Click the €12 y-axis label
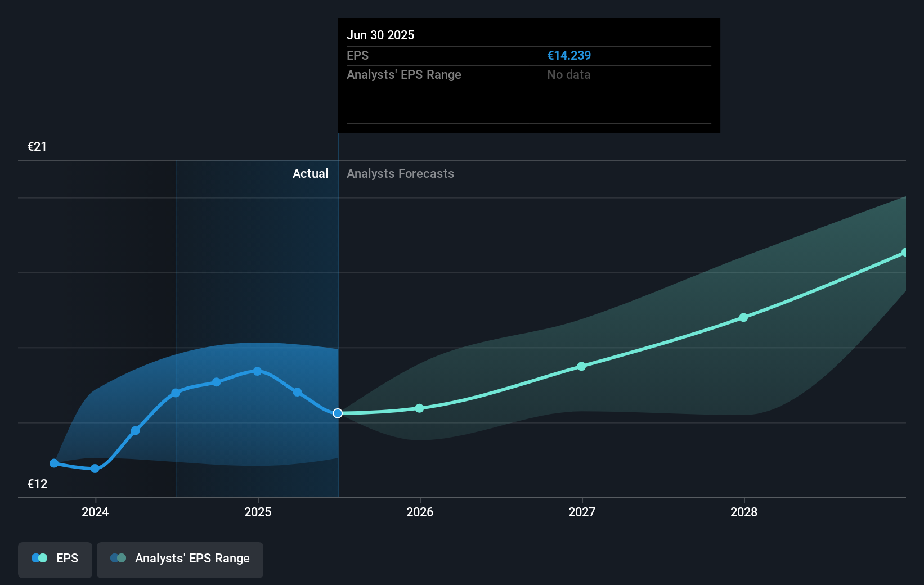Image resolution: width=924 pixels, height=585 pixels. (37, 484)
